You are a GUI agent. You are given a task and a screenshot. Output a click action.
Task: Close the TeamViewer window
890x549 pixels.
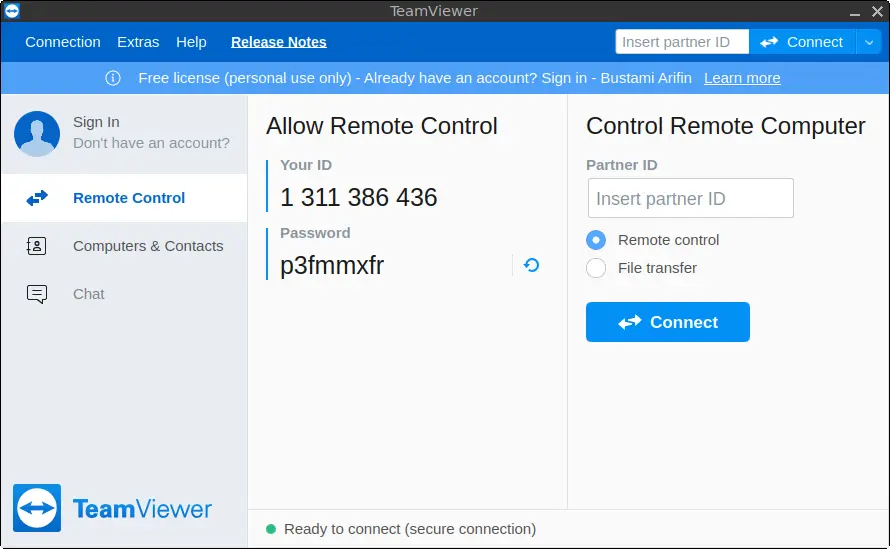click(x=877, y=11)
